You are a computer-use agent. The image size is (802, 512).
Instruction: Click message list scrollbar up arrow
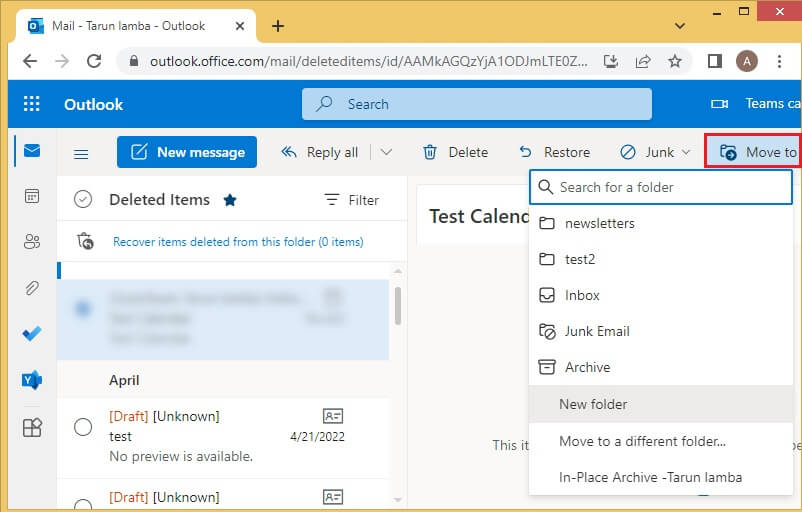(x=398, y=271)
